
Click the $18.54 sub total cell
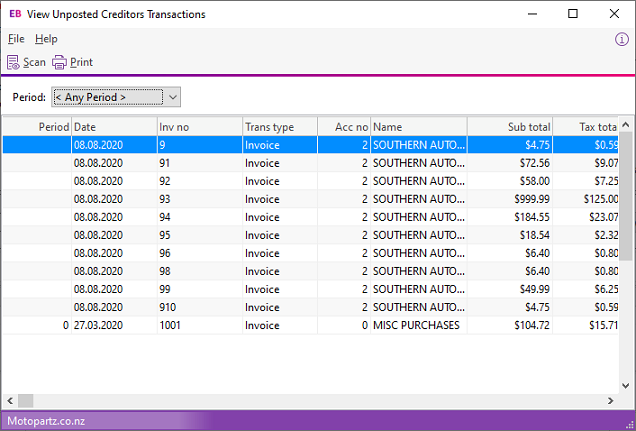point(510,235)
